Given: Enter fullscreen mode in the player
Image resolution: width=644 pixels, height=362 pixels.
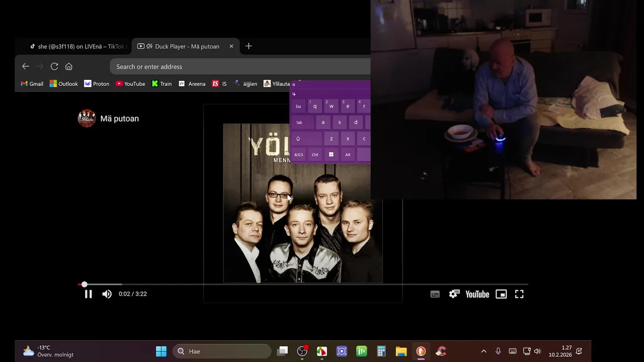Looking at the screenshot, I should (x=519, y=294).
